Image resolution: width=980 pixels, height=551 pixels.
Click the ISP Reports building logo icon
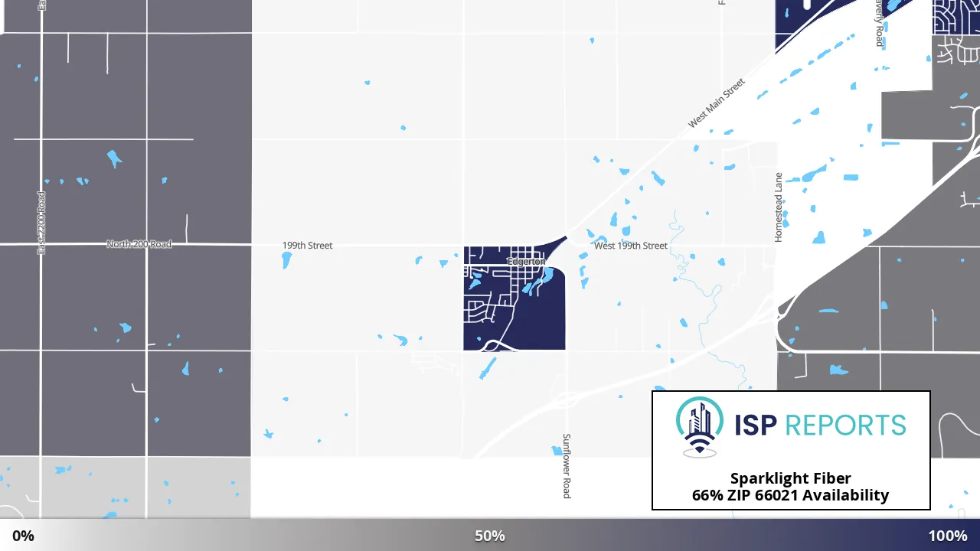700,426
